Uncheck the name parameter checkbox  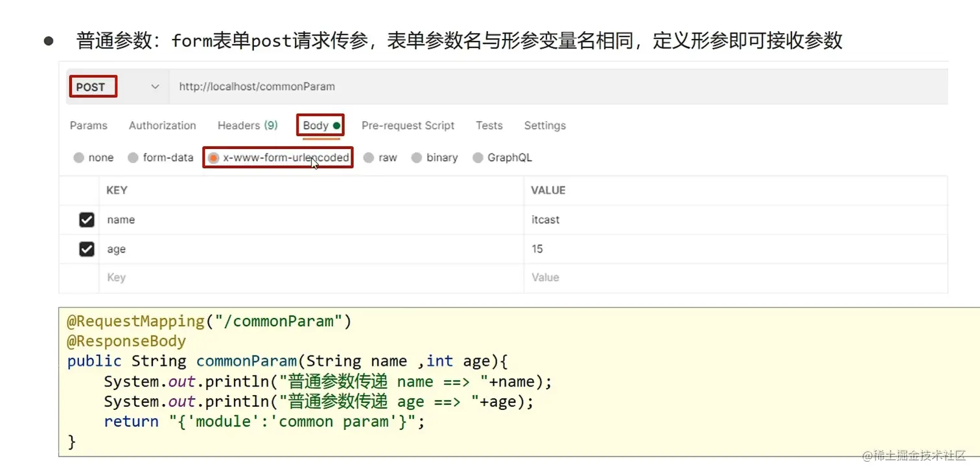coord(87,220)
